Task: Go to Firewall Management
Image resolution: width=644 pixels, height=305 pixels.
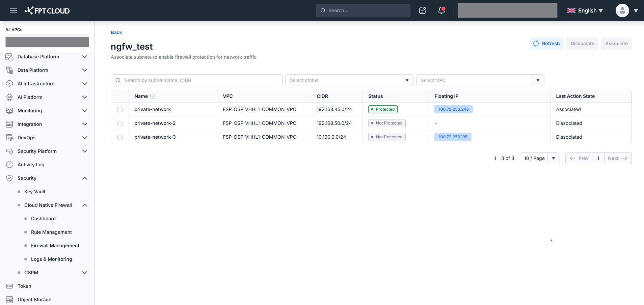Action: pyautogui.click(x=55, y=246)
